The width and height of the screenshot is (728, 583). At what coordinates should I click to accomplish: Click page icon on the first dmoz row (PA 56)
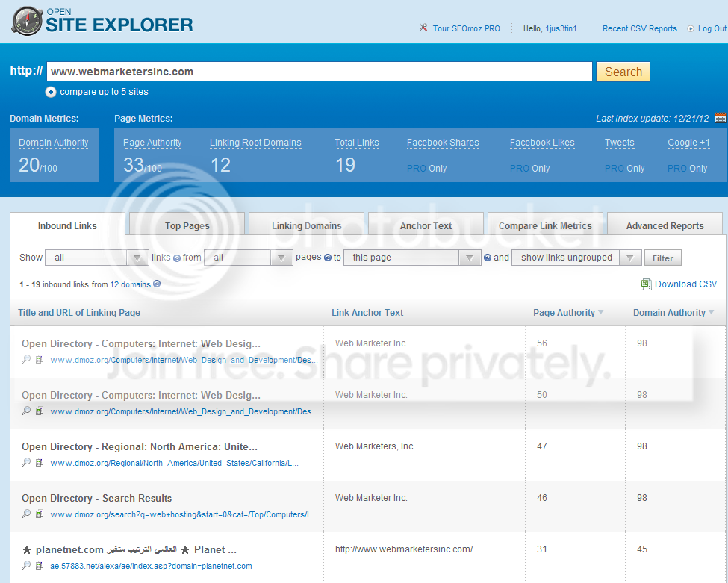(40, 359)
